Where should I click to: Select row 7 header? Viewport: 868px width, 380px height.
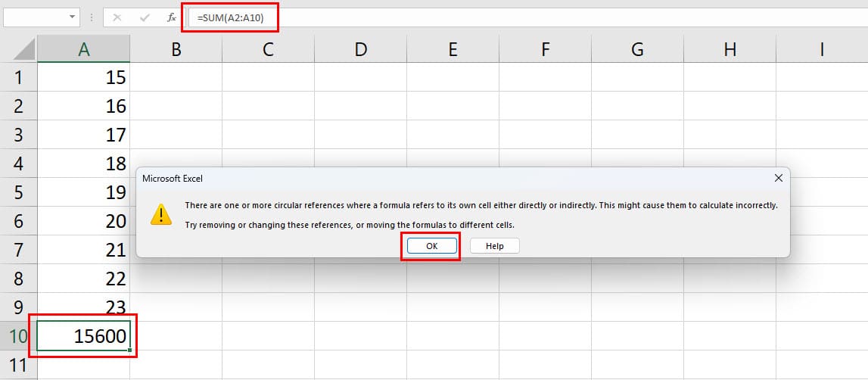click(x=19, y=250)
